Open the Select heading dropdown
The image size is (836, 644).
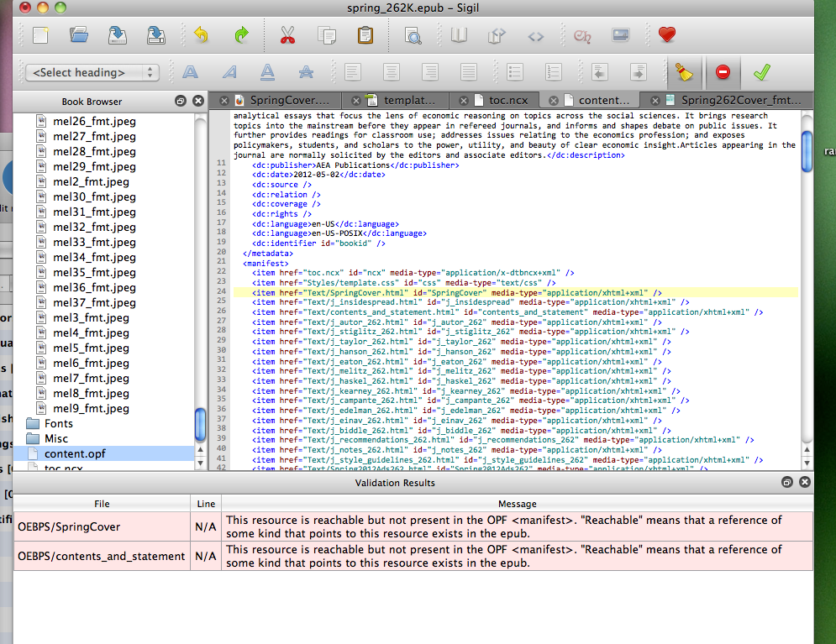click(x=92, y=72)
